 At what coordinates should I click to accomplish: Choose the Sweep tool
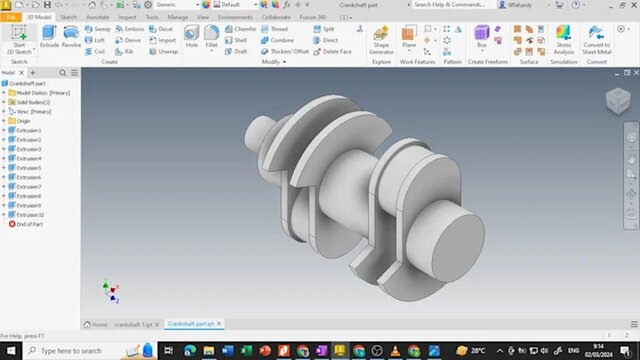98,29
